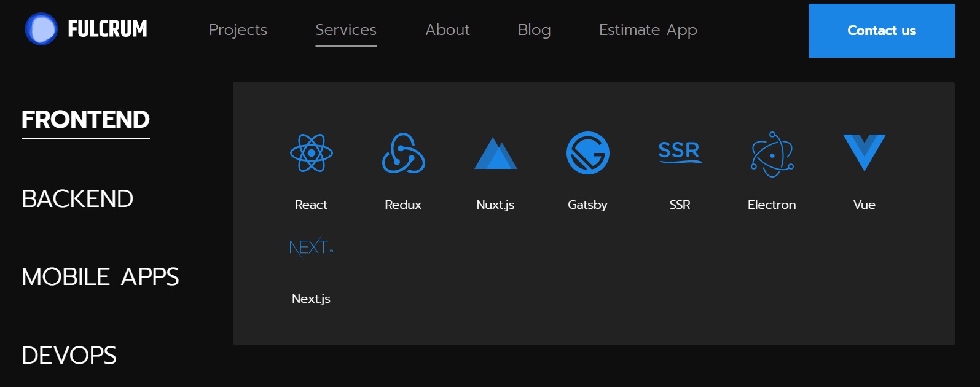
Task: Click the Contact us button
Action: click(882, 31)
